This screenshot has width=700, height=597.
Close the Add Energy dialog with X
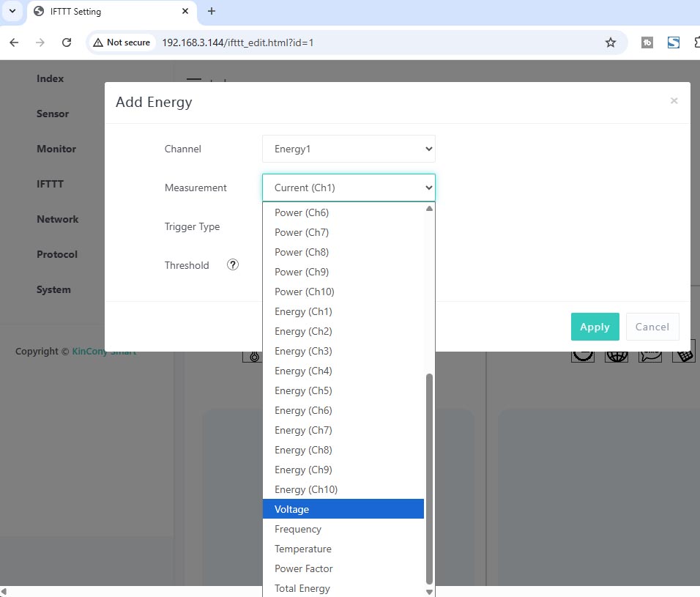point(674,101)
